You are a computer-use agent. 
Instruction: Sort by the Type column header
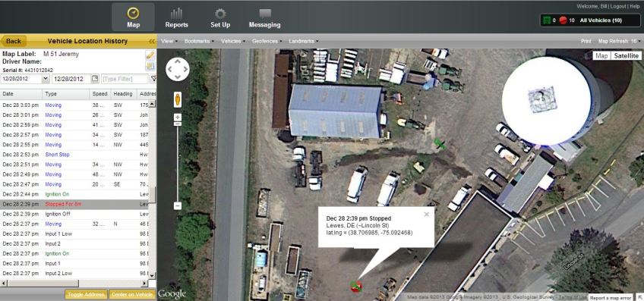tap(66, 94)
